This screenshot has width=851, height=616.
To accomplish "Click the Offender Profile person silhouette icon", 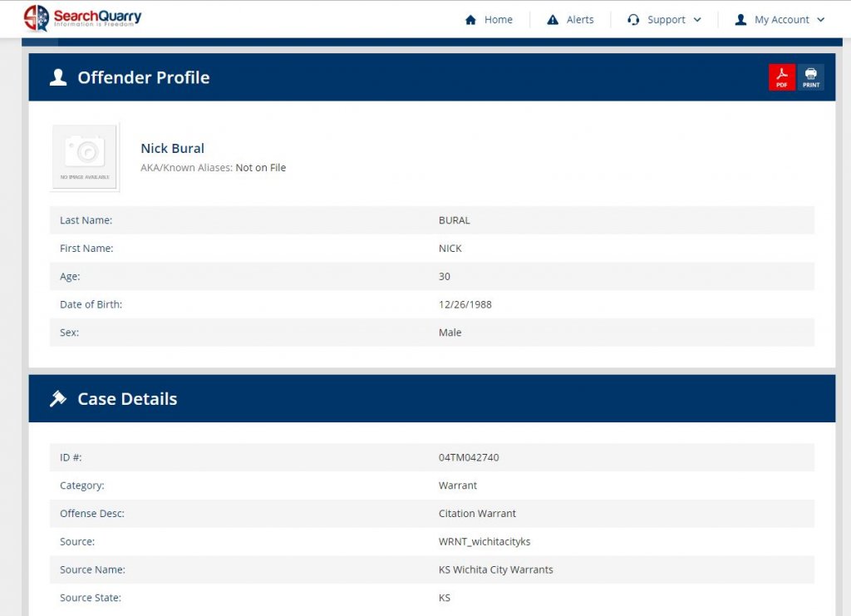I will pyautogui.click(x=58, y=77).
